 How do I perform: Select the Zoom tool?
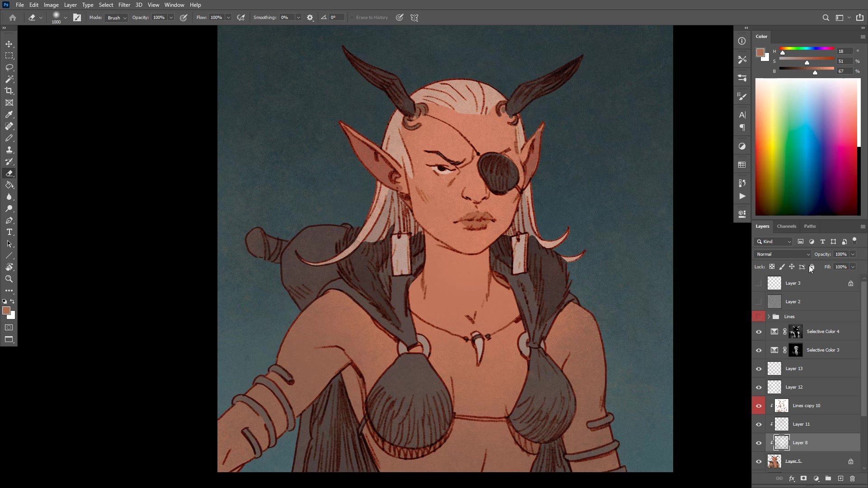click(x=9, y=279)
